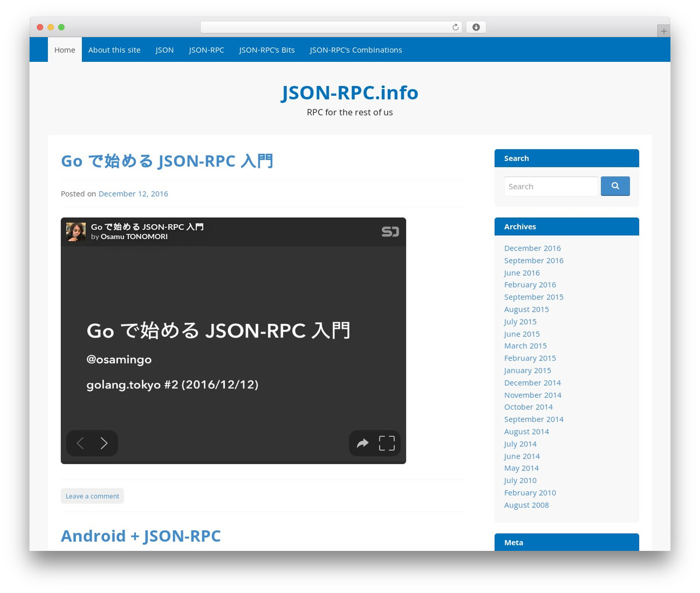Click the search magnifier button
The height and width of the screenshot is (593, 700).
pos(615,186)
